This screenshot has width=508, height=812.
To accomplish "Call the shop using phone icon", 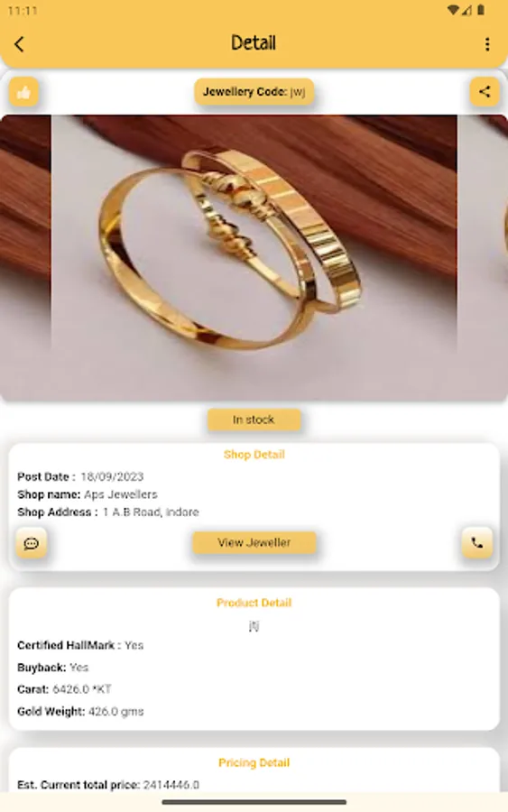I will point(476,543).
